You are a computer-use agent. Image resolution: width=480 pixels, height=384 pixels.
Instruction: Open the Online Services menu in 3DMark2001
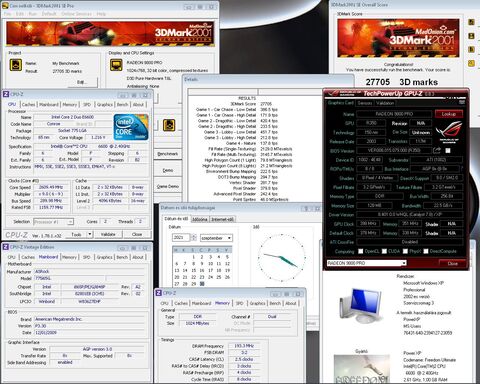click(x=76, y=14)
